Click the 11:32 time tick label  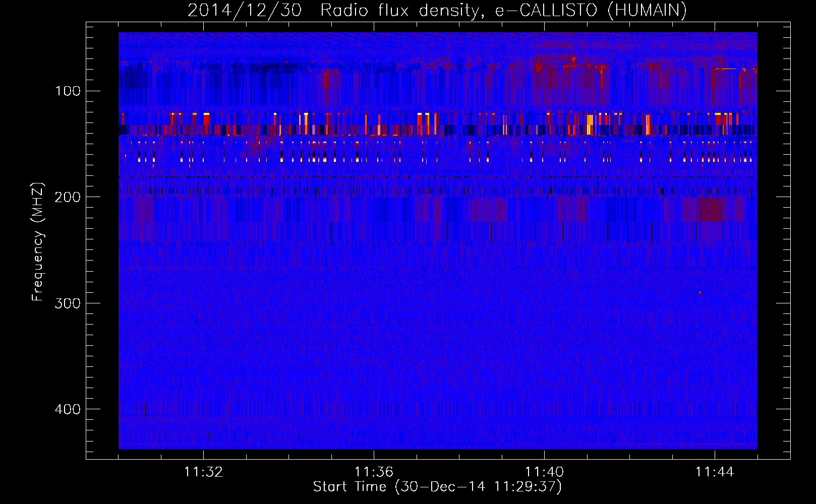coord(203,472)
